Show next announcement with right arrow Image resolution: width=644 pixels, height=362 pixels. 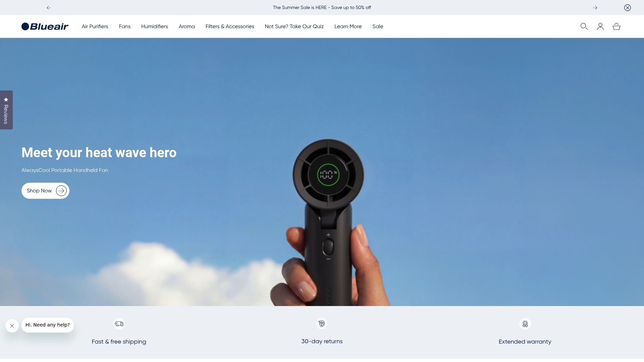coord(595,8)
